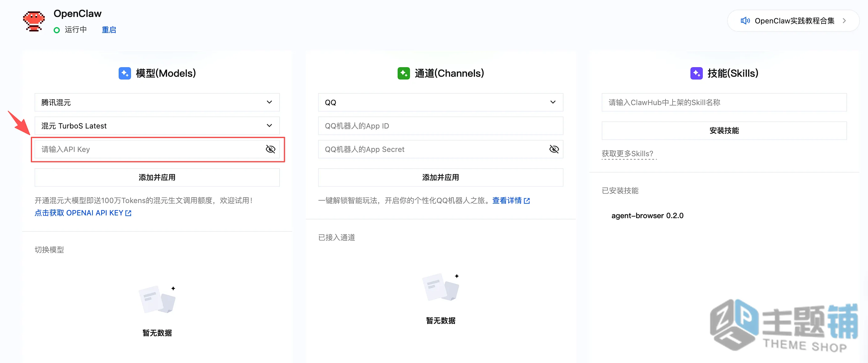Focus the 请输入API Key input field
868x363 pixels.
[157, 149]
